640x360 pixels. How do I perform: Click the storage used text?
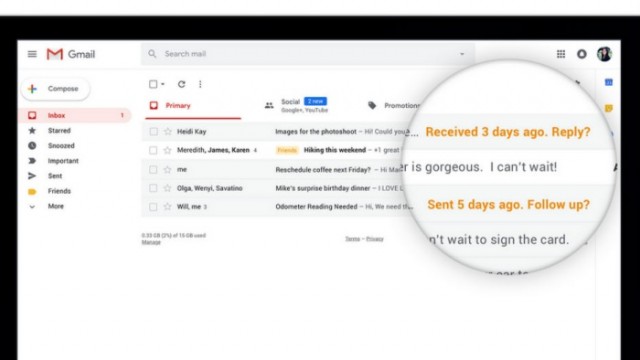tap(173, 236)
